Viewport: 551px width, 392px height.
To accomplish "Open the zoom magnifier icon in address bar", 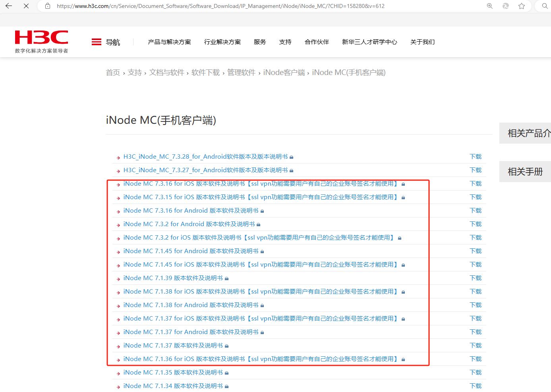I will [x=490, y=6].
